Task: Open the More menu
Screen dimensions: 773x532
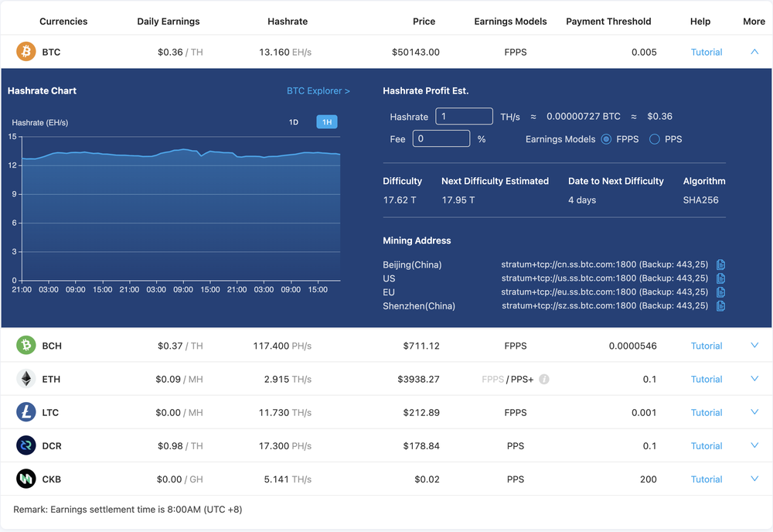Action: tap(753, 21)
